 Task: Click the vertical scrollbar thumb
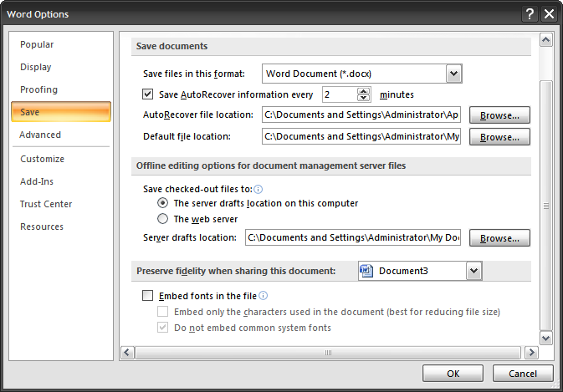point(545,206)
